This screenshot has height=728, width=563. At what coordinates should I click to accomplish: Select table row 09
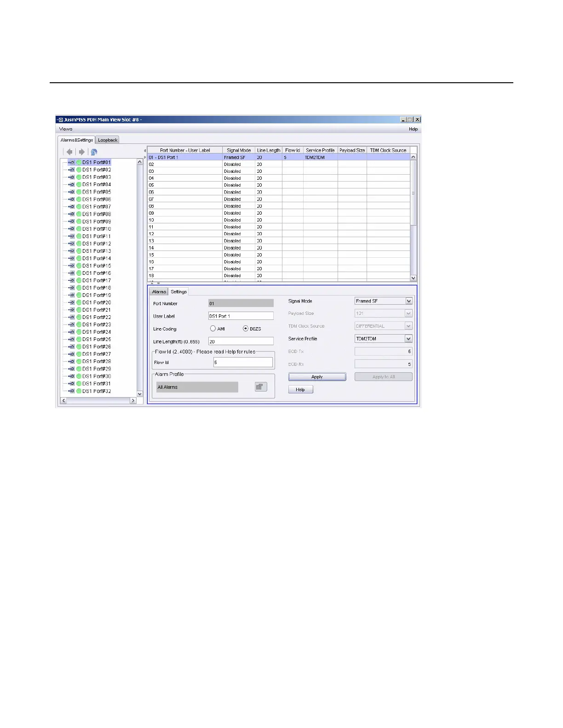(x=279, y=213)
